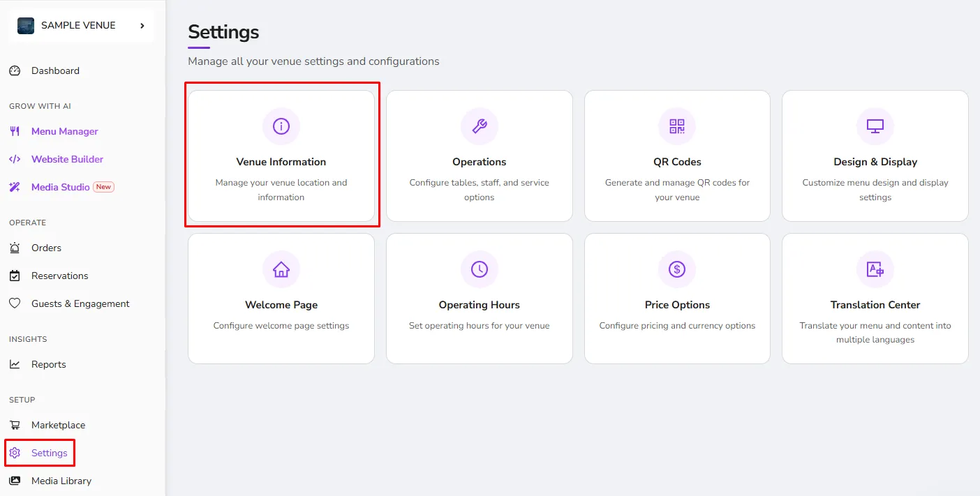The width and height of the screenshot is (980, 496).
Task: Click the Operations wrench icon
Action: [480, 126]
